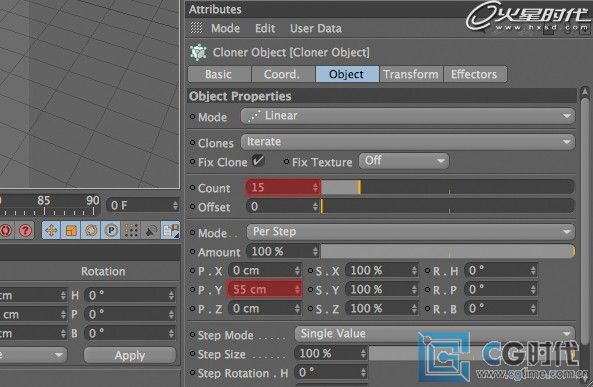Click the Attributes menu grip icon

[196, 28]
